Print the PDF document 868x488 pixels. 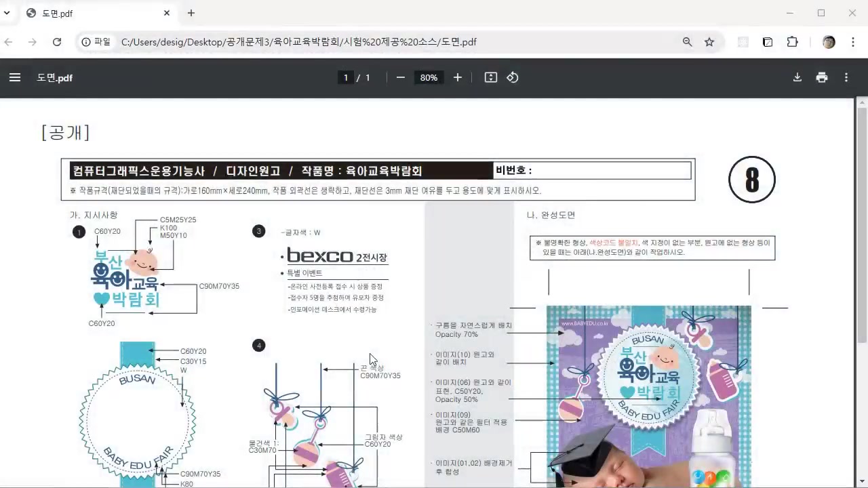tap(822, 77)
